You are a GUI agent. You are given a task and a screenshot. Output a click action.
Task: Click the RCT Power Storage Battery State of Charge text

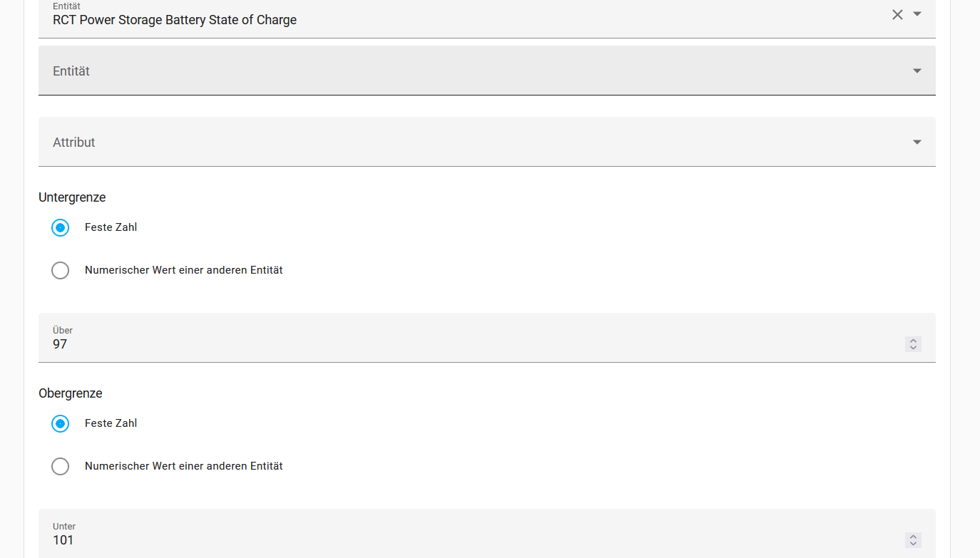click(x=175, y=20)
